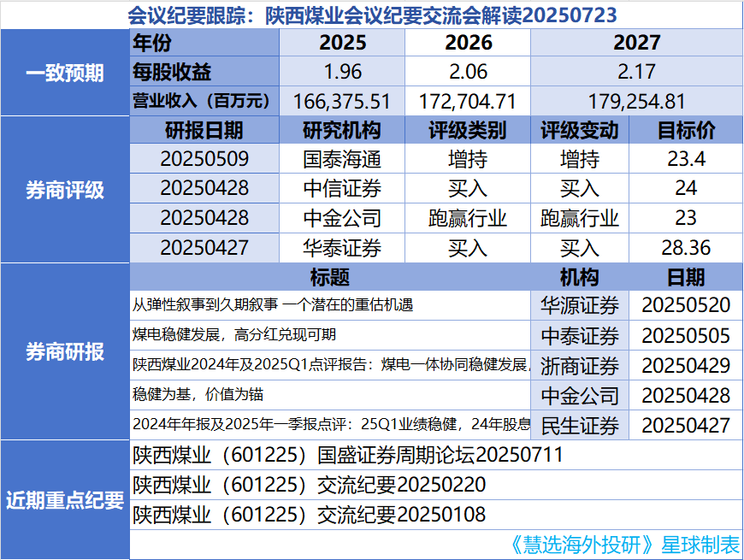This screenshot has height=560, width=744.
Task: Select report title 稳健为基，价值为锚
Action: (330, 394)
